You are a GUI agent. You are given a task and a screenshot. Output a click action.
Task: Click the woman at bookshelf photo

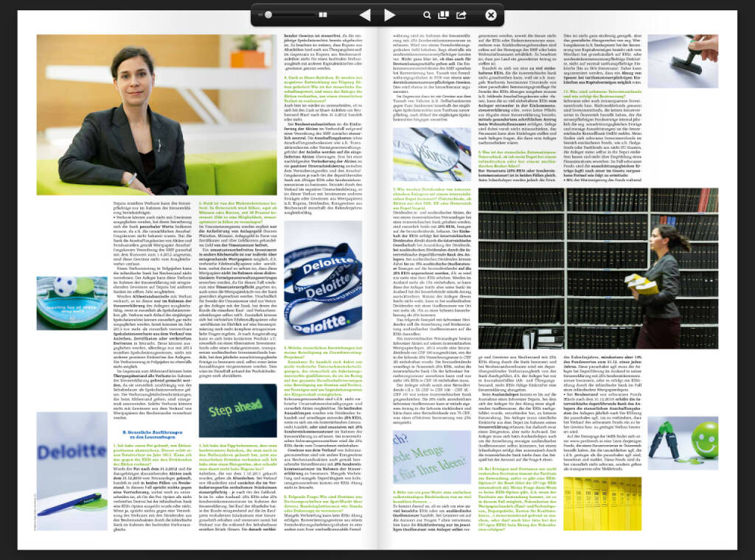click(597, 267)
